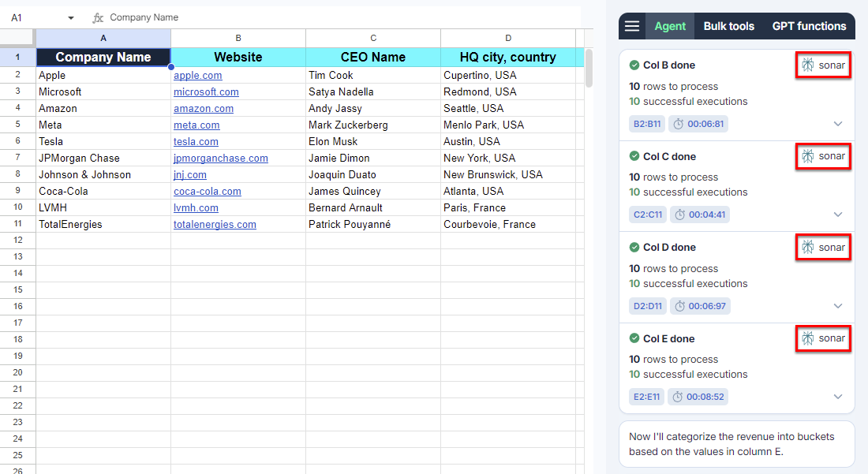Expand the Col B task details chevron

click(838, 124)
